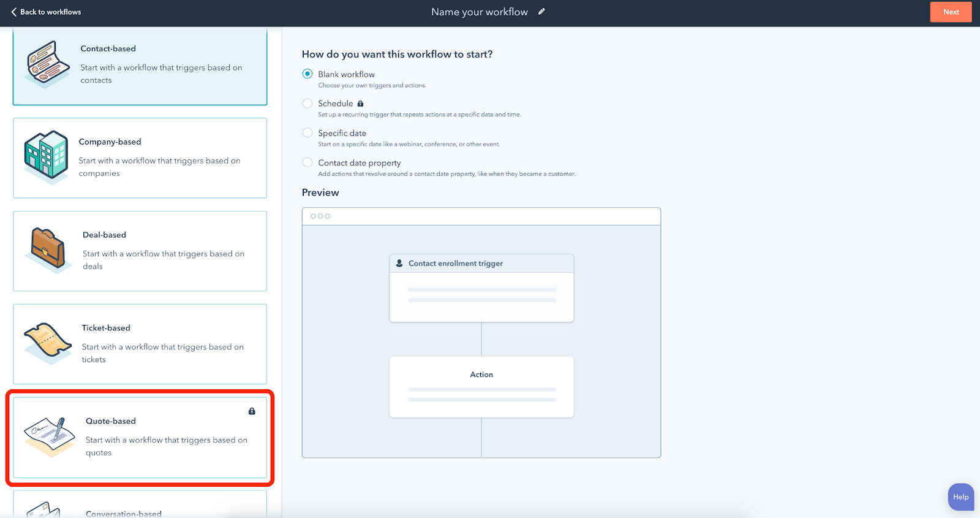Choose the Contact-based workflow title
The image size is (980, 518).
point(108,48)
